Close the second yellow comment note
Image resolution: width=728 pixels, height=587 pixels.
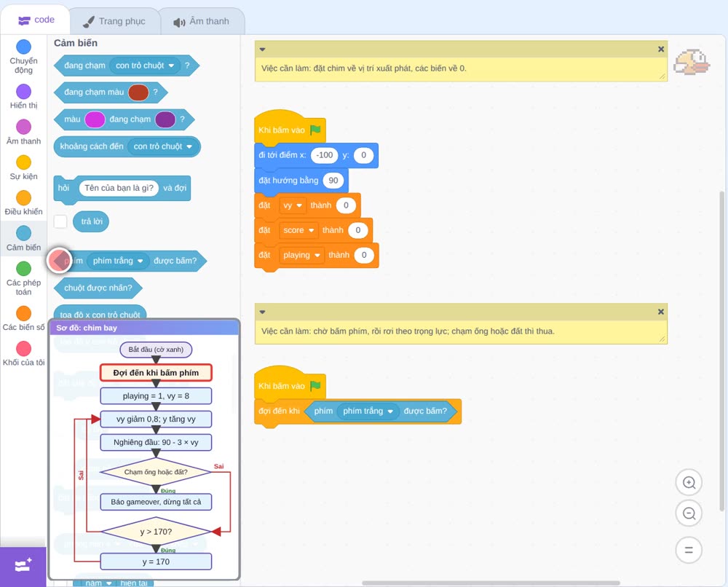(661, 312)
